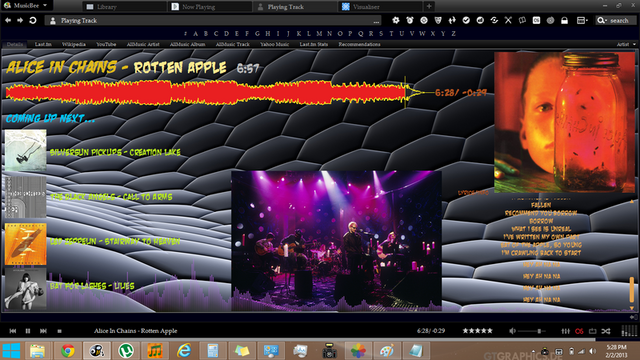
Task: Open the panel layout dropdown in the toolbar
Action: tap(582, 20)
